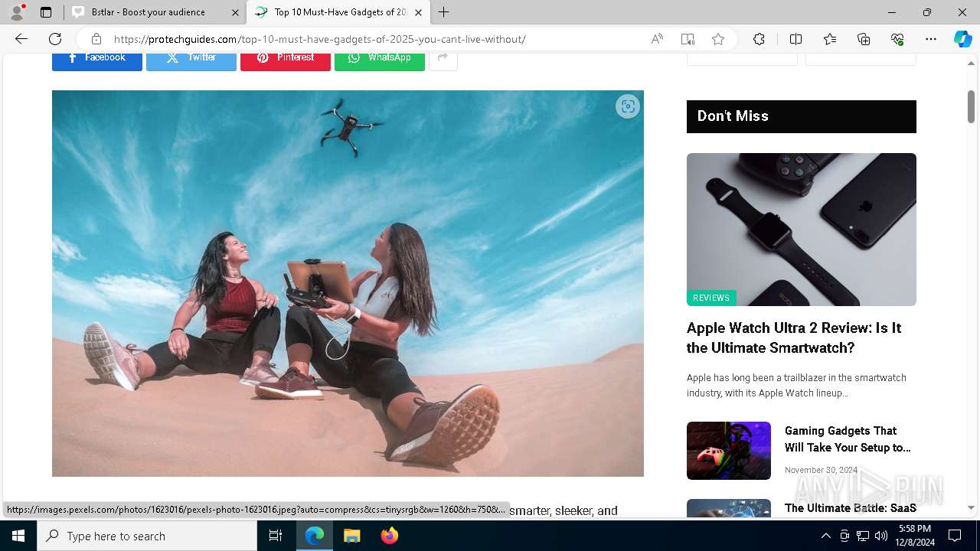Go back to the previous page

point(21,39)
